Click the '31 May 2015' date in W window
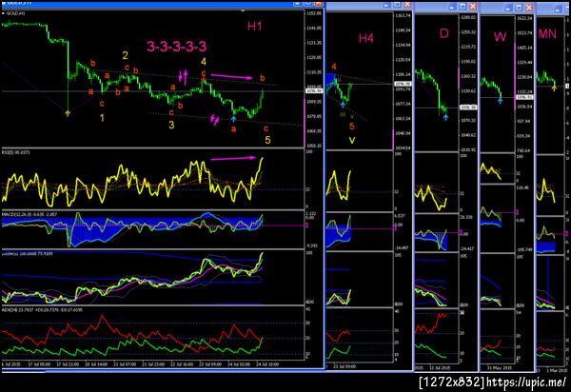Screen dimensions: 571x392 pyautogui.click(x=499, y=368)
